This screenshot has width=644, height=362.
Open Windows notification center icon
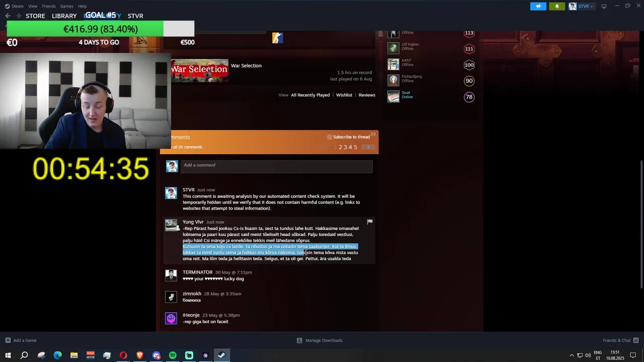633,355
